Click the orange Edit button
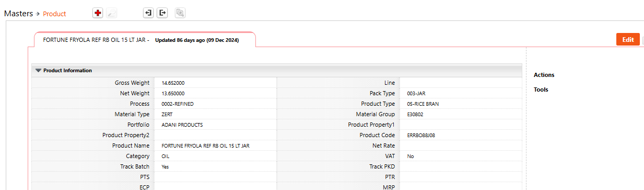Image resolution: width=644 pixels, height=190 pixels. pos(628,40)
